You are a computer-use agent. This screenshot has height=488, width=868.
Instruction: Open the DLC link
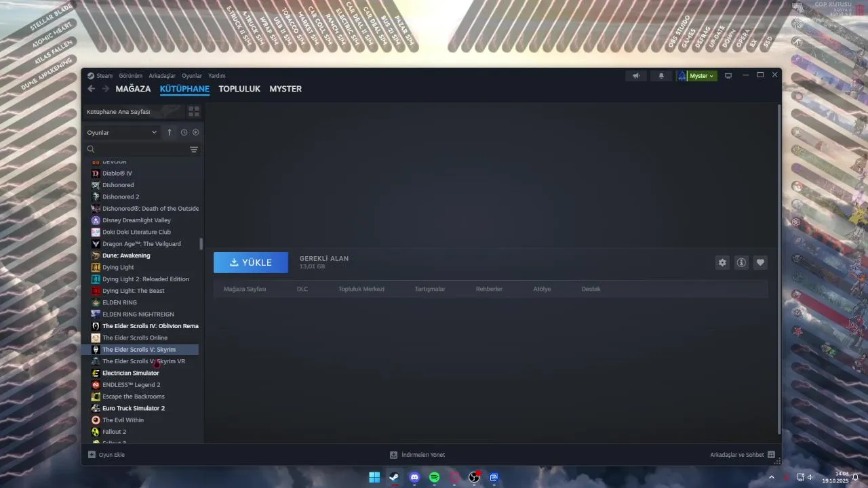tap(302, 289)
